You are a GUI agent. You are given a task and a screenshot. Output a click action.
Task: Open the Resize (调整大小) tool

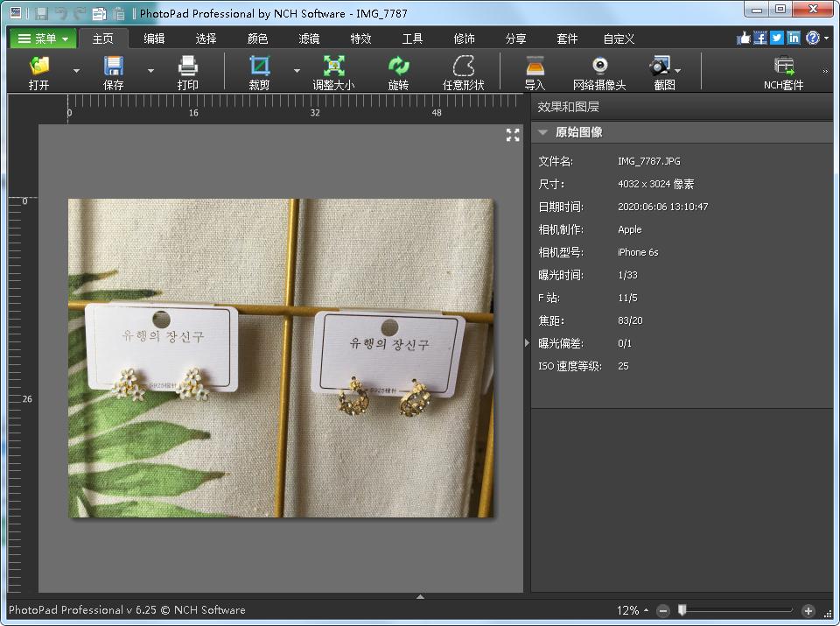click(x=333, y=67)
